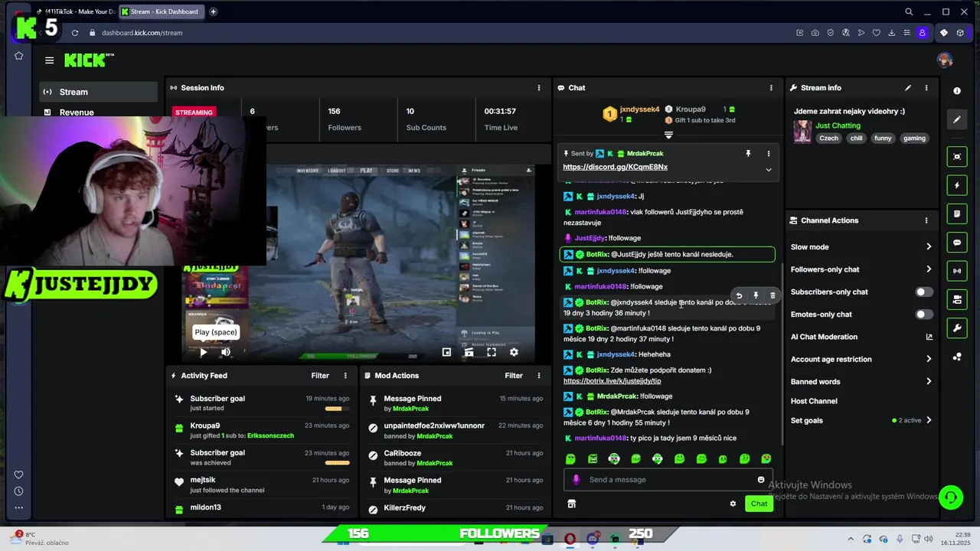Switch to Stream - Kick Dashboard tab
980x551 pixels.
tap(162, 11)
